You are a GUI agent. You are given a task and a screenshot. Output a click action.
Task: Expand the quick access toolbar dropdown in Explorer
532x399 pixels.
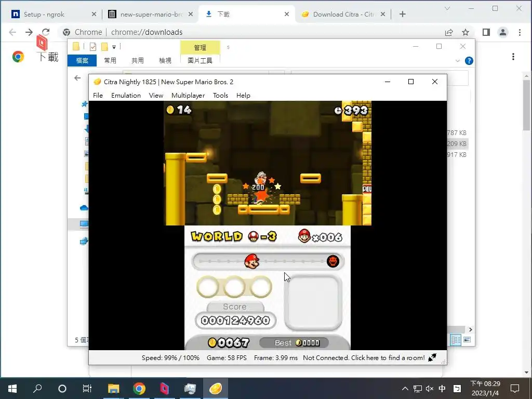(114, 47)
